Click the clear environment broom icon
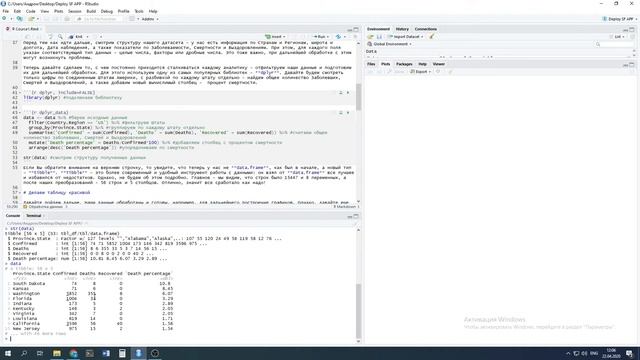 point(431,37)
